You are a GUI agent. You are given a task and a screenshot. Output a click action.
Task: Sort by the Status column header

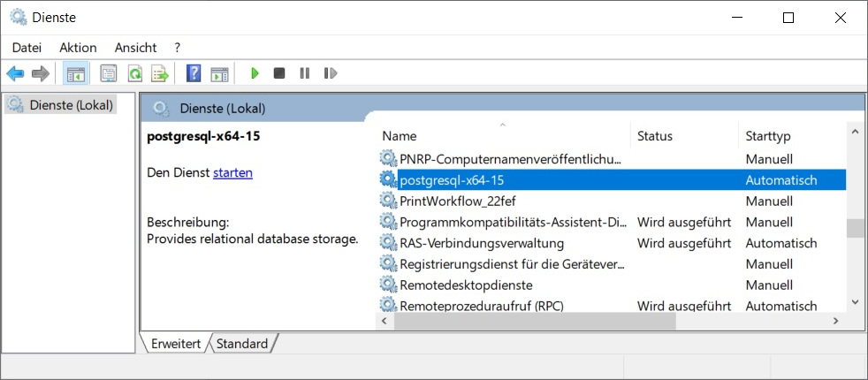click(x=684, y=135)
